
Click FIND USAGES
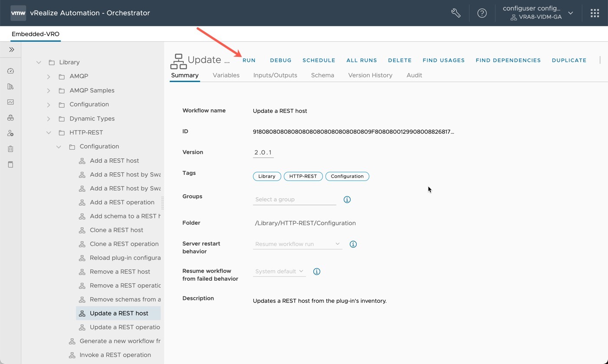[x=444, y=60]
